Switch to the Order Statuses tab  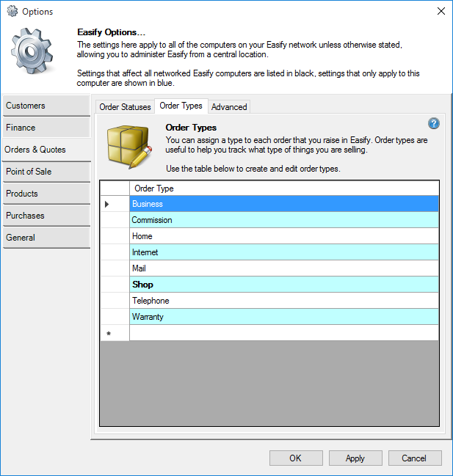click(x=125, y=107)
